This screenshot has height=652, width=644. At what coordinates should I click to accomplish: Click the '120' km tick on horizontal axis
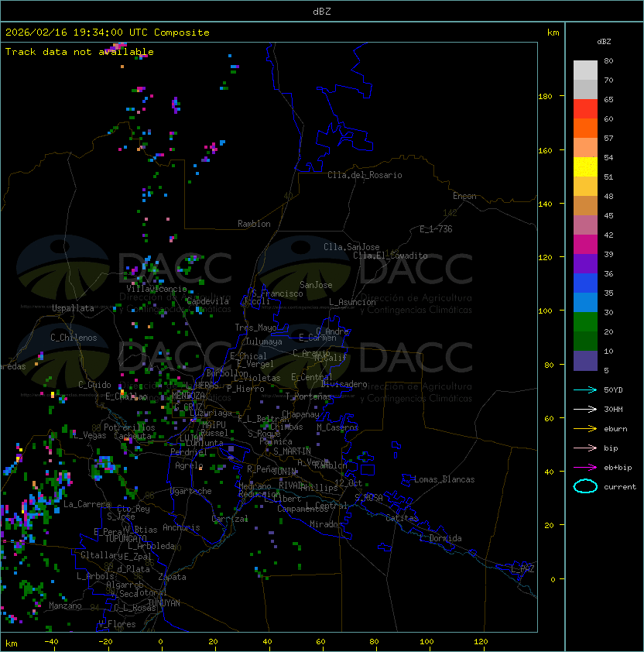click(481, 642)
